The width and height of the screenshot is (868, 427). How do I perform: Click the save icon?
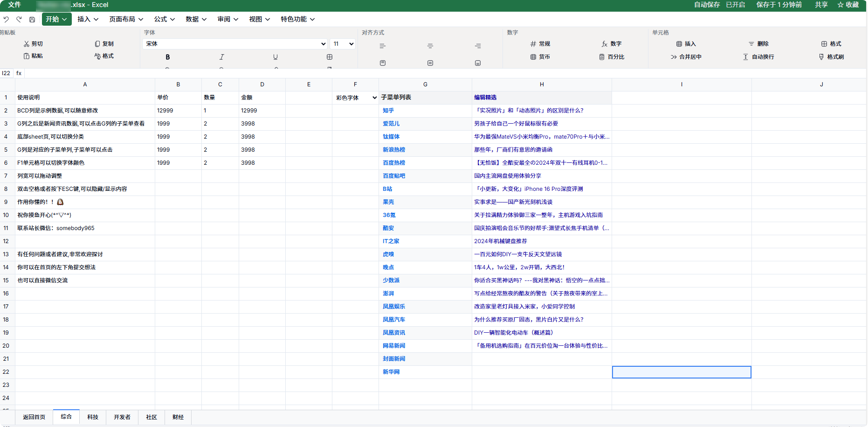pyautogui.click(x=32, y=19)
